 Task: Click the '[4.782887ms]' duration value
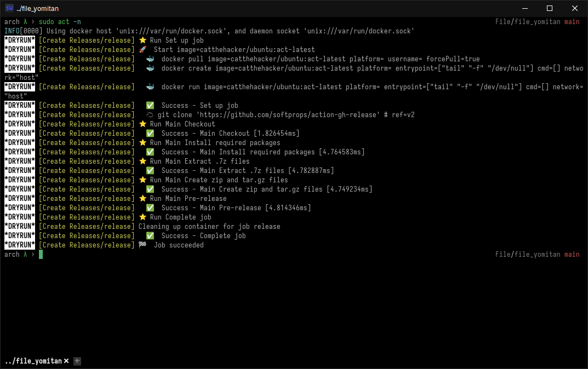(311, 171)
